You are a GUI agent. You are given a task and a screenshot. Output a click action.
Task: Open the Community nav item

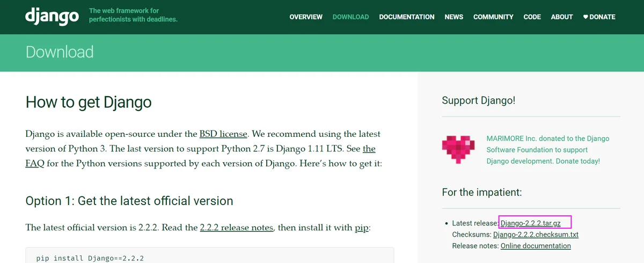pyautogui.click(x=493, y=17)
